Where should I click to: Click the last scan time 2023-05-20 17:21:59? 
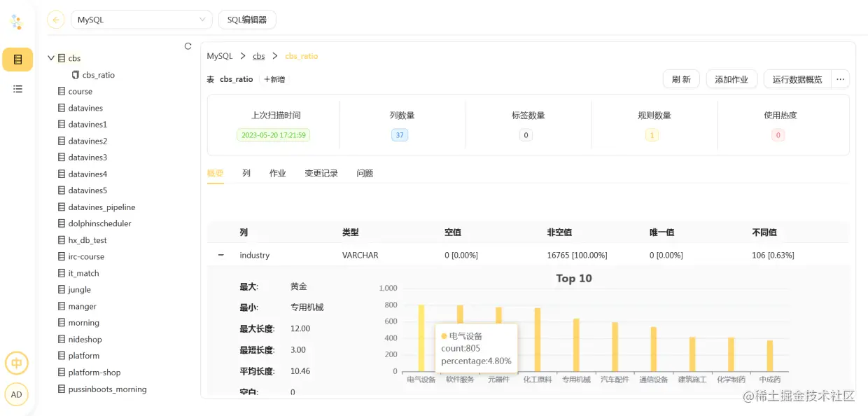click(274, 135)
